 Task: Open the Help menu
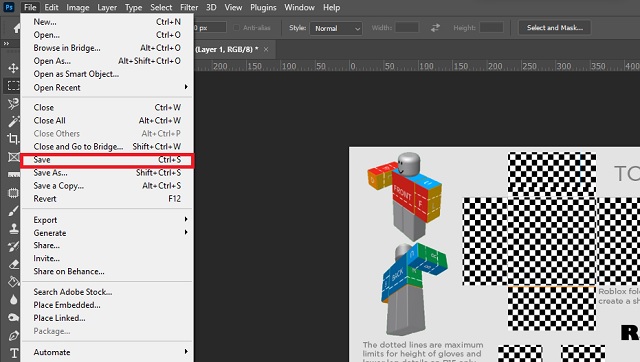(x=331, y=7)
